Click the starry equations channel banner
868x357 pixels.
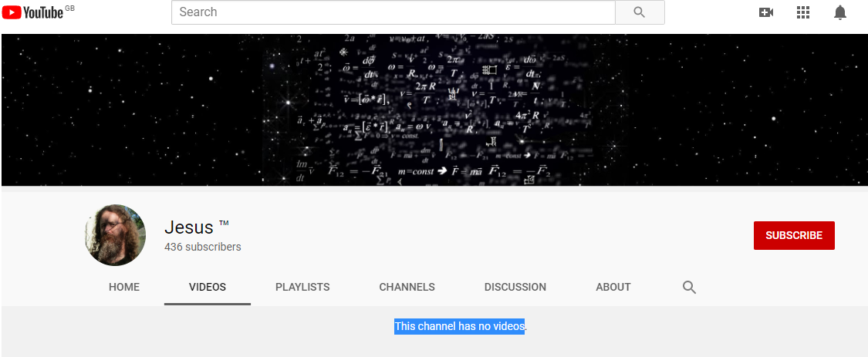(434, 109)
